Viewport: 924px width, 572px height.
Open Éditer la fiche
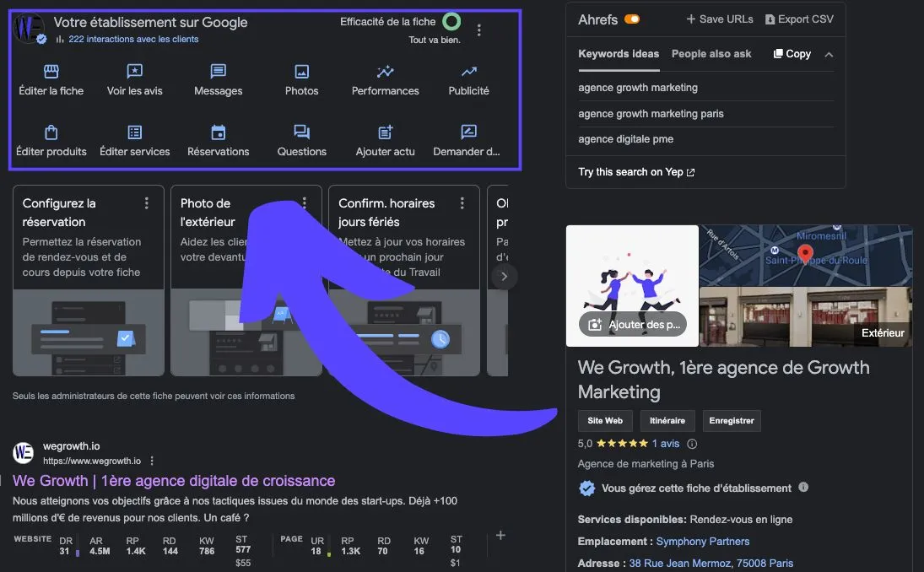(51, 81)
